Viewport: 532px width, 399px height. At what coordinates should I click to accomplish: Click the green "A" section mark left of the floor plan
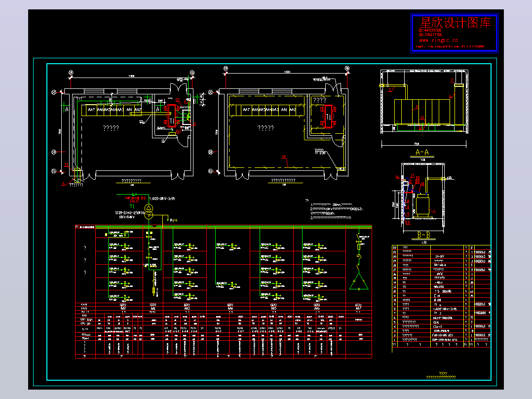(x=67, y=109)
